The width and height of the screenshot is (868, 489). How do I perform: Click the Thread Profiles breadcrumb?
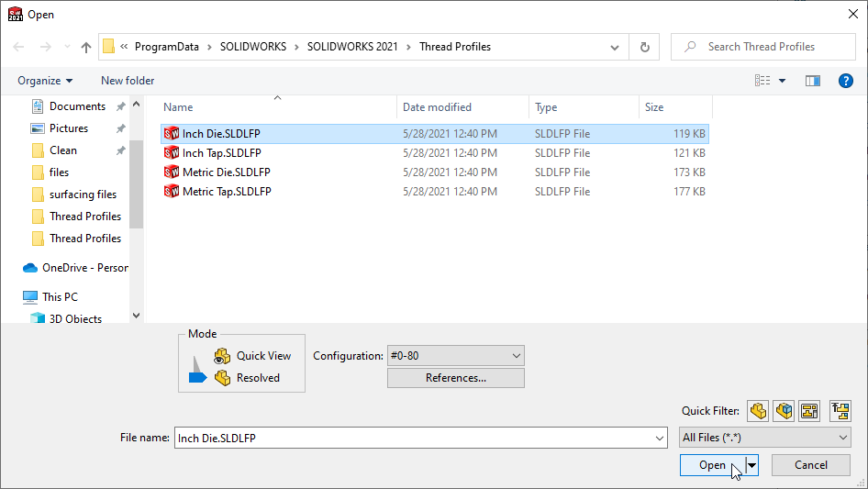click(455, 47)
